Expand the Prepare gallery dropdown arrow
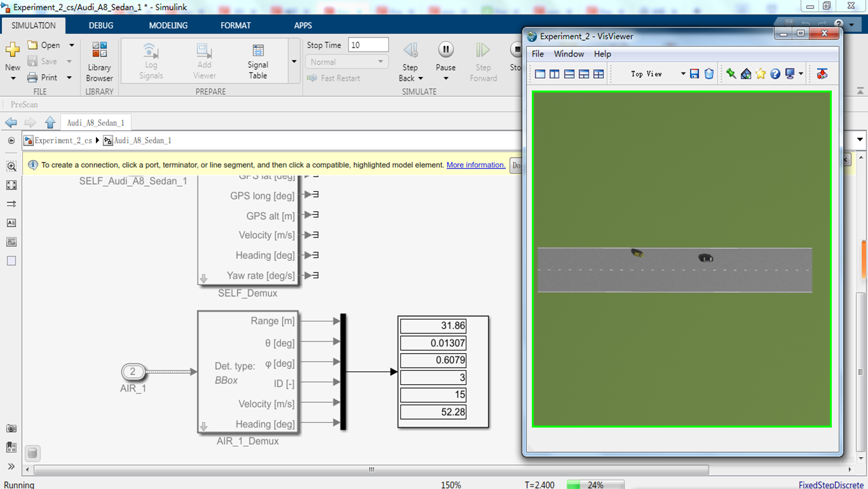The height and width of the screenshot is (489, 868). [294, 62]
